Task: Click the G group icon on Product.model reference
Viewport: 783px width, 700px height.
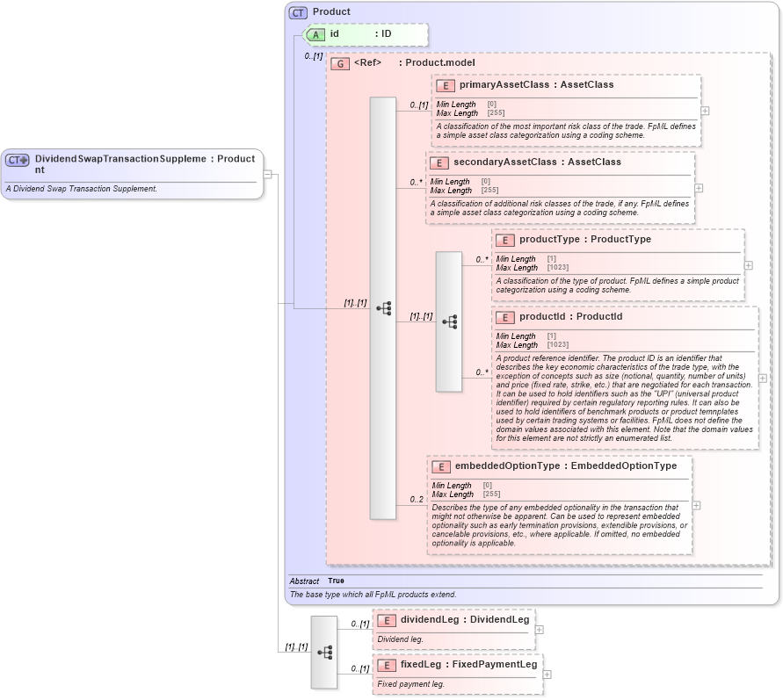Action: click(x=340, y=63)
